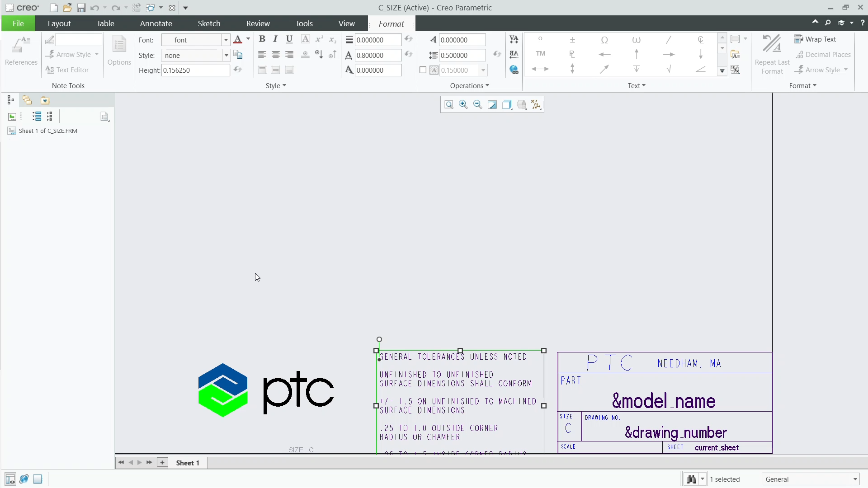Click the text thickness value field

378,40
